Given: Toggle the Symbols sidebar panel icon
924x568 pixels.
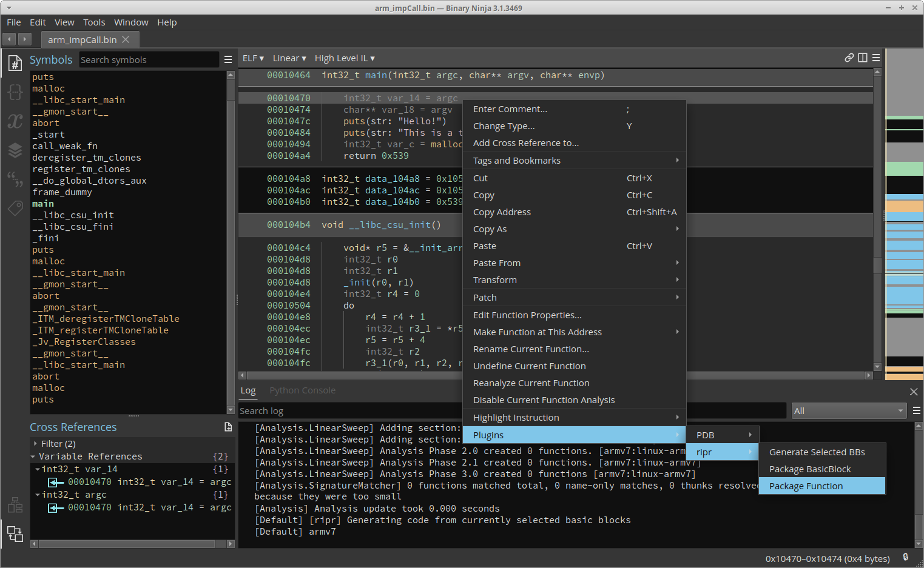Looking at the screenshot, I should [15, 62].
